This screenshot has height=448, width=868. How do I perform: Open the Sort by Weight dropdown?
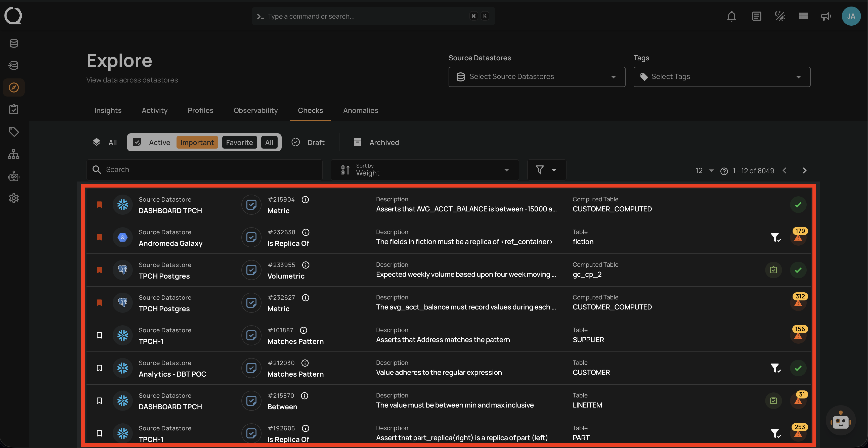(424, 170)
